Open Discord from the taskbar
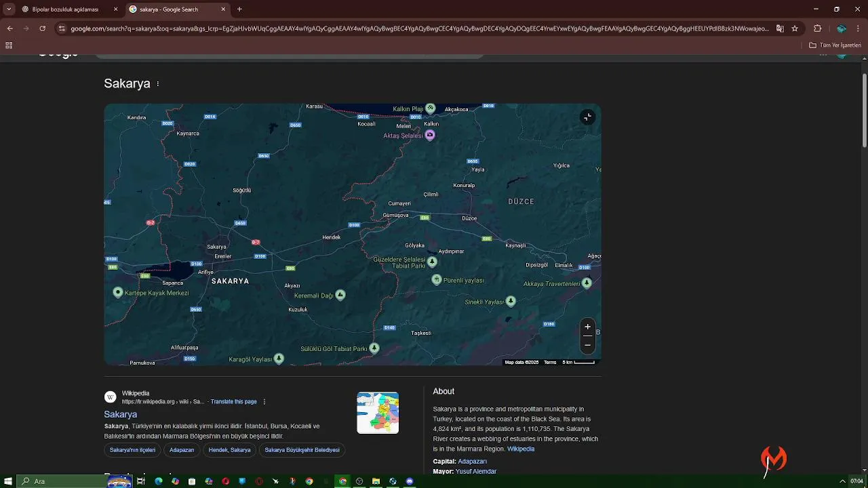The image size is (868, 488). click(410, 481)
